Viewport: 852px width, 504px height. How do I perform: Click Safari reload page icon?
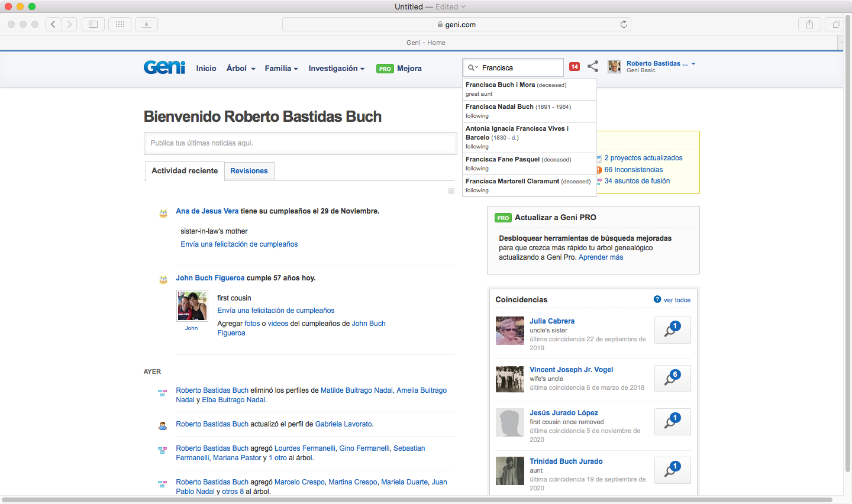click(624, 24)
